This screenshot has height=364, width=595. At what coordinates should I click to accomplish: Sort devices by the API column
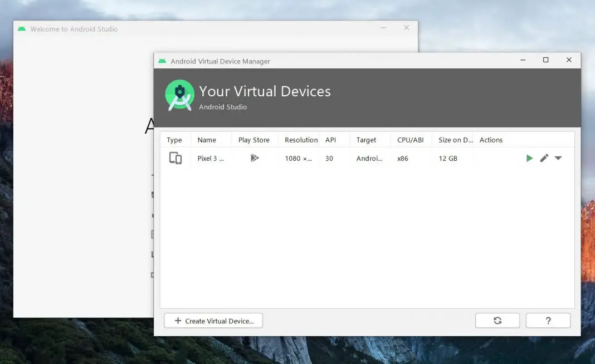point(329,140)
